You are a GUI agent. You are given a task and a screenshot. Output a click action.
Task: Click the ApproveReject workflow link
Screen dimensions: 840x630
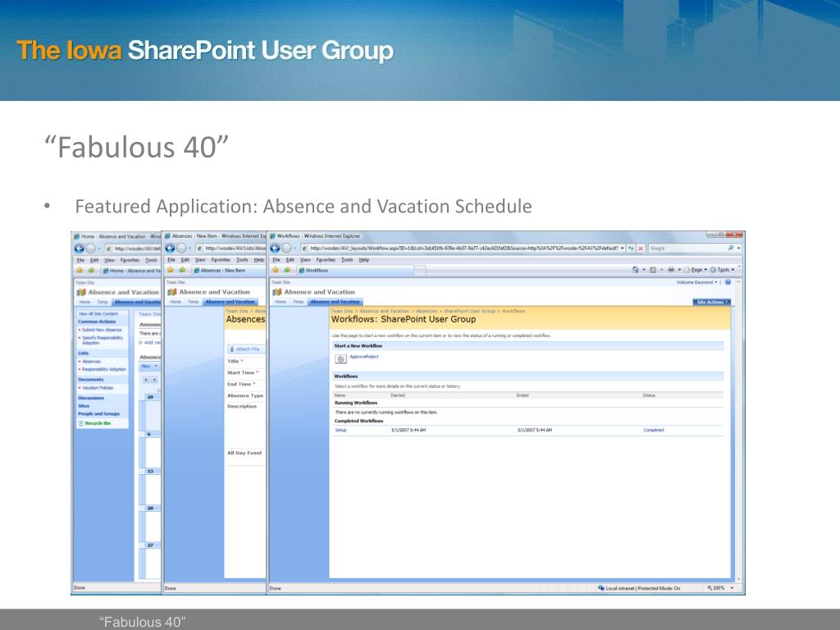[364, 357]
